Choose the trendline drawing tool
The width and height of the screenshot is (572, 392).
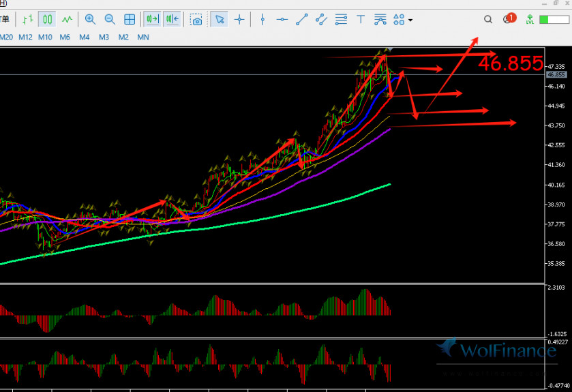click(302, 20)
